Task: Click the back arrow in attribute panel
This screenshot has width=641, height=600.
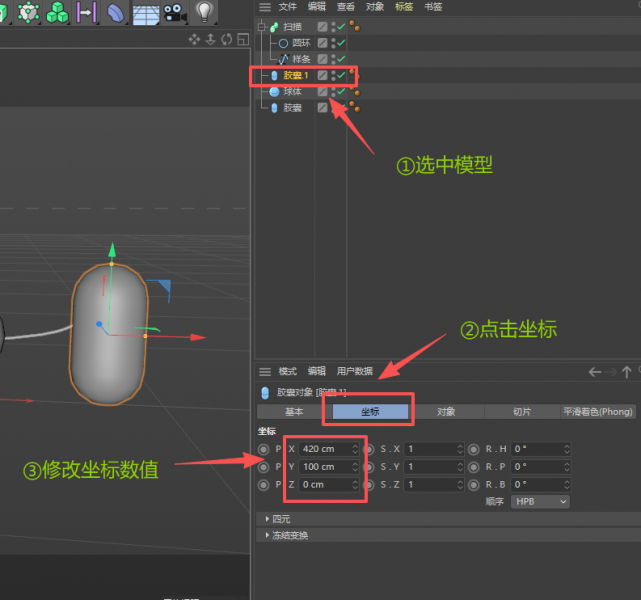Action: pyautogui.click(x=596, y=371)
